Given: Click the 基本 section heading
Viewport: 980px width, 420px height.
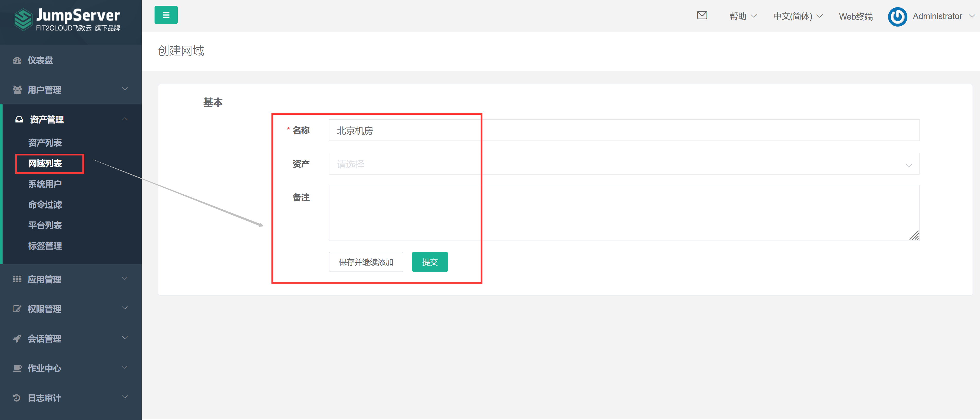Looking at the screenshot, I should click(x=213, y=102).
